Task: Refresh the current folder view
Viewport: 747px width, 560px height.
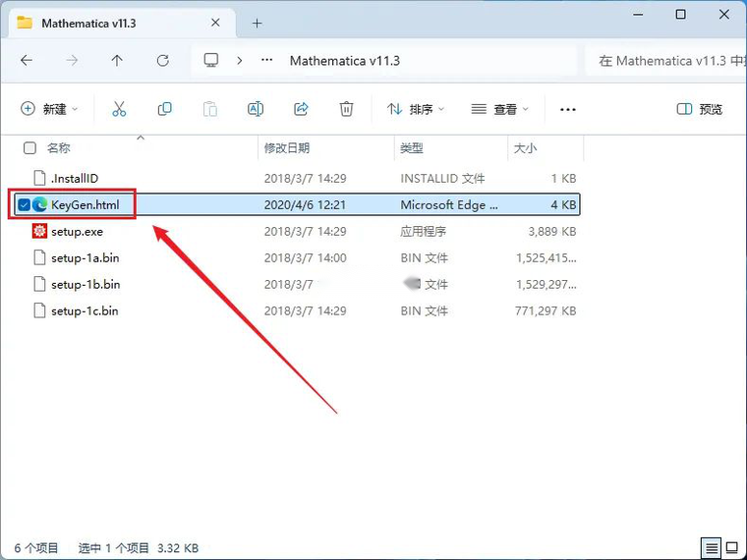Action: (163, 61)
